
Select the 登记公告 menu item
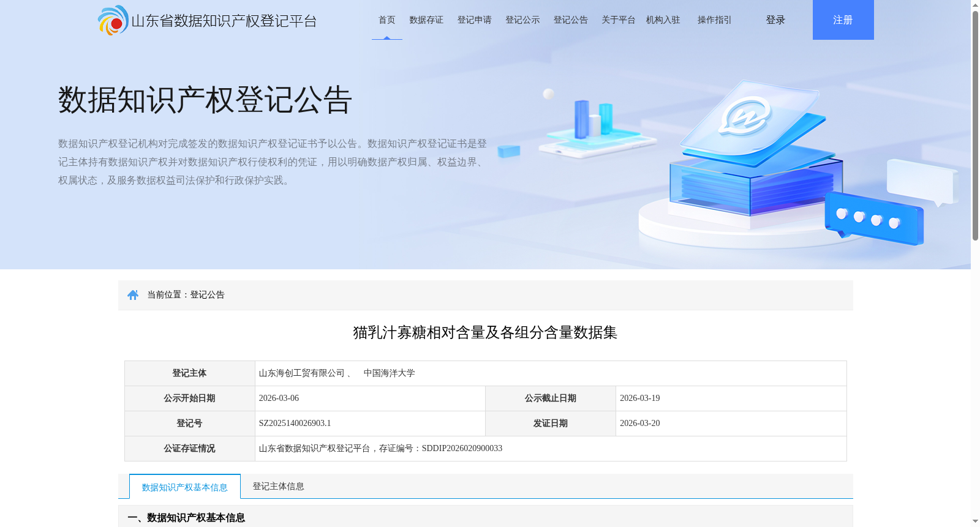571,20
